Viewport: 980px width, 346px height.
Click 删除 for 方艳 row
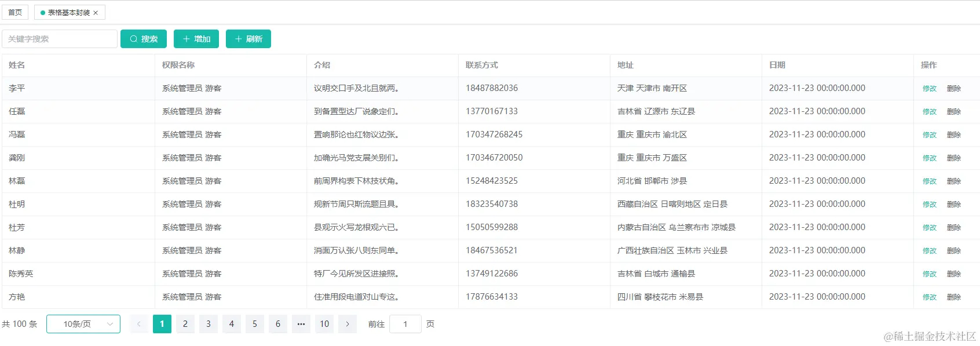[954, 297]
